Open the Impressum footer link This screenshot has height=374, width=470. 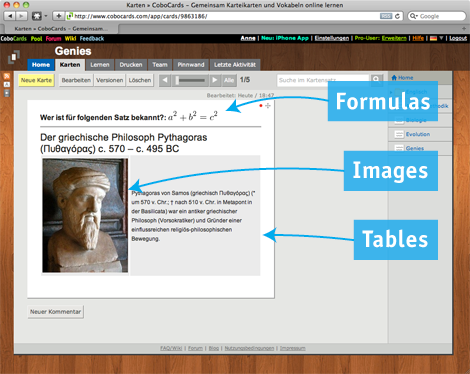(293, 348)
